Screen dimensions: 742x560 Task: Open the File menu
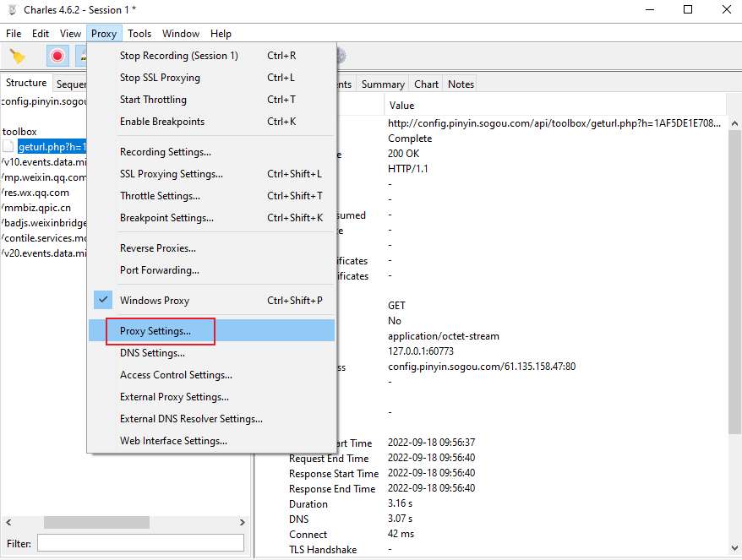pos(14,34)
